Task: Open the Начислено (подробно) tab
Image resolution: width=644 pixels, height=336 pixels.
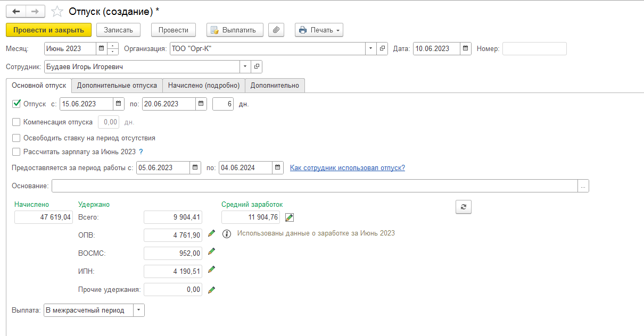Action: tap(204, 85)
